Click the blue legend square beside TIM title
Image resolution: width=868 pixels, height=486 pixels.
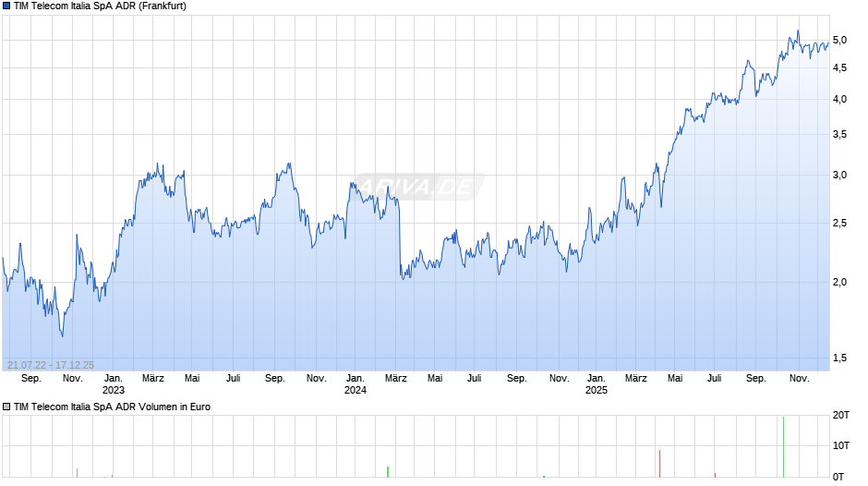click(x=6, y=6)
